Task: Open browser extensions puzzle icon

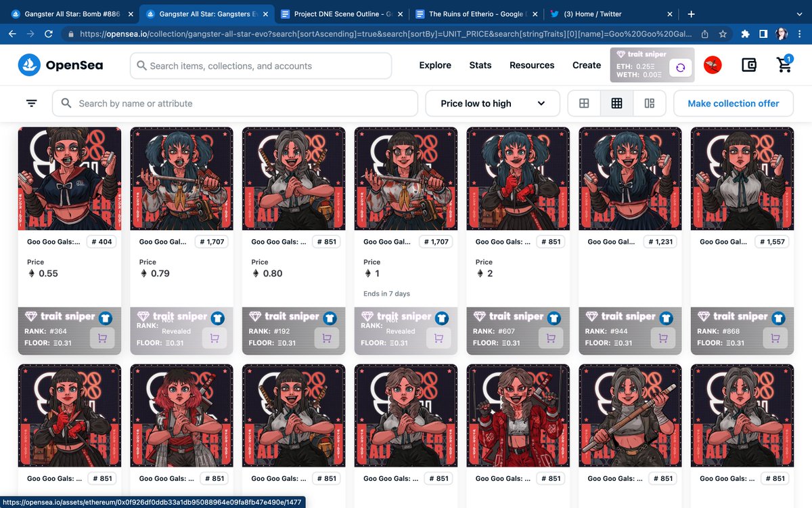Action: [745, 34]
